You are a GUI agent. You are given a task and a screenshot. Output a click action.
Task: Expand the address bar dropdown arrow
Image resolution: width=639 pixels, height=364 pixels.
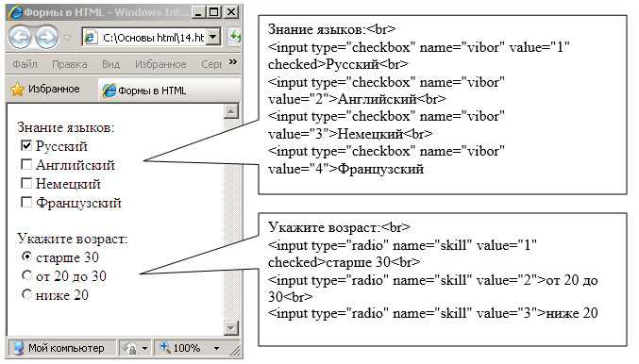click(212, 38)
